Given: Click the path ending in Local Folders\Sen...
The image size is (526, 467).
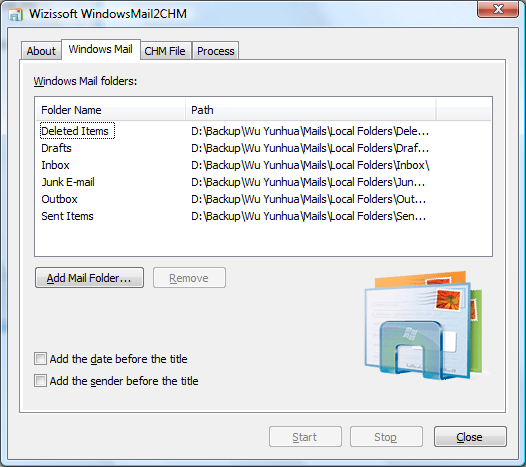Looking at the screenshot, I should point(309,216).
